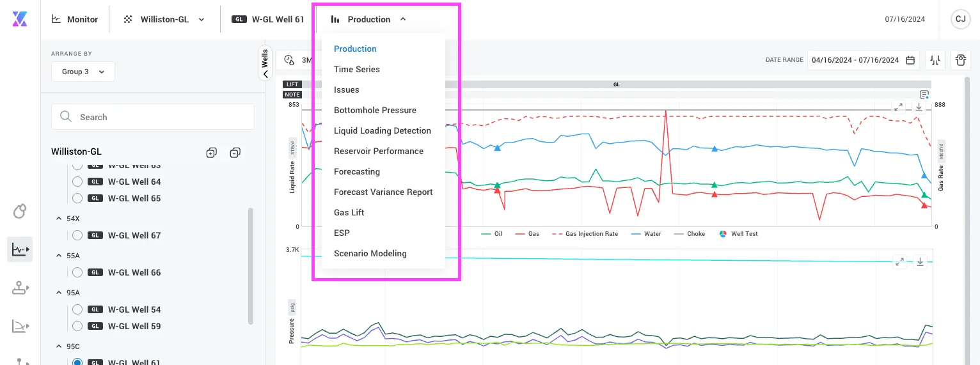Select the W-GL Well 67 radio button
This screenshot has height=365, width=980.
[77, 235]
